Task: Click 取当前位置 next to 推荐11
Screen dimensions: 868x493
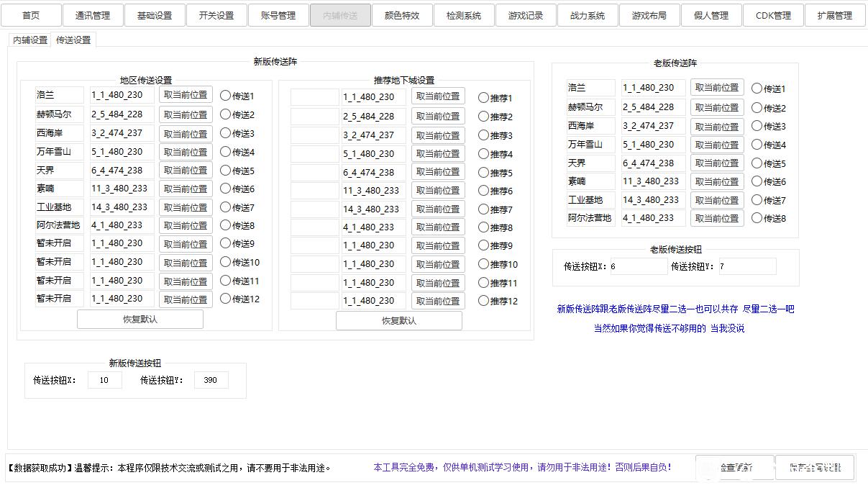Action: pos(438,283)
